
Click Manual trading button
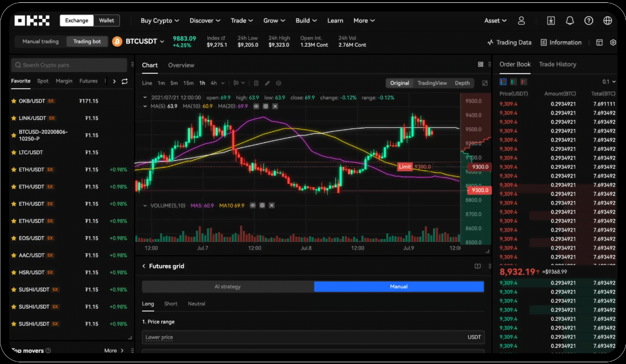40,41
